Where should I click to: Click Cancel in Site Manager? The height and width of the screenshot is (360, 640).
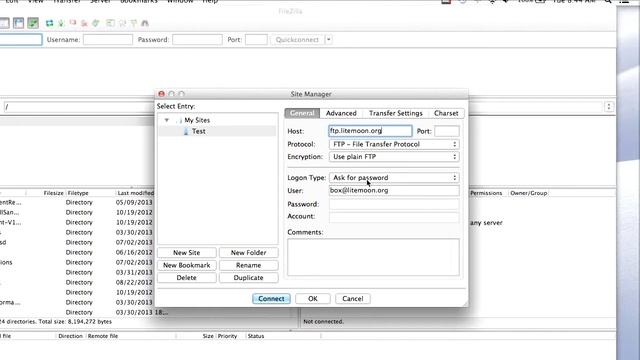353,298
